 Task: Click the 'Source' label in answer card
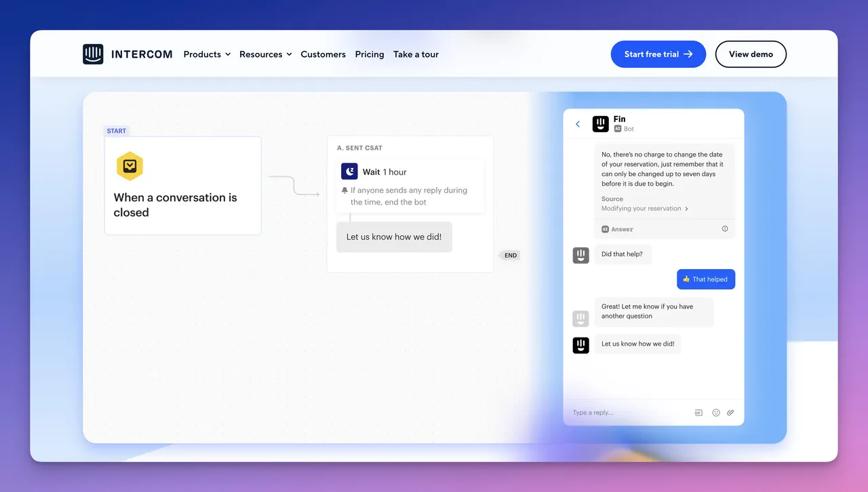612,199
